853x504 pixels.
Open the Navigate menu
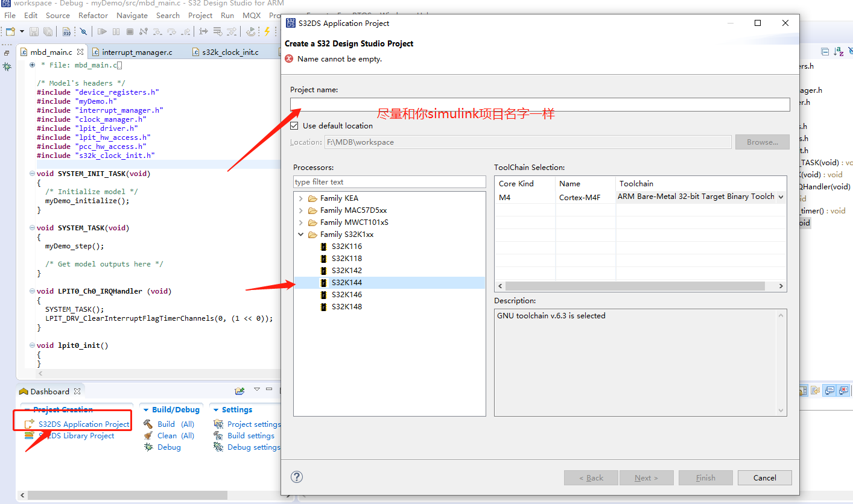[132, 15]
